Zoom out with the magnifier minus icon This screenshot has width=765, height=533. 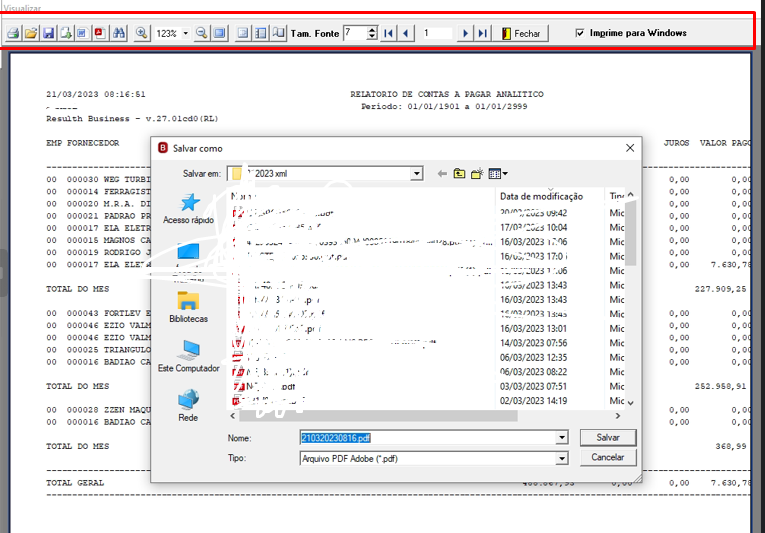click(201, 33)
